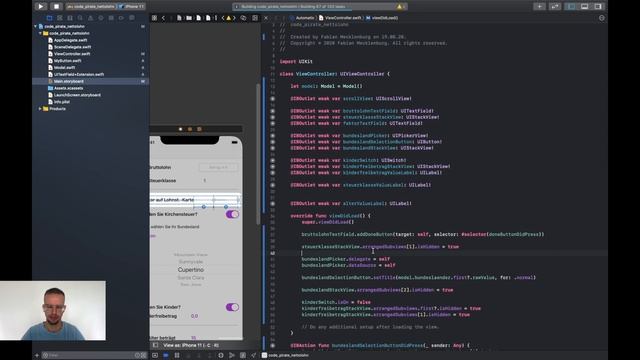Open the Library with the plus button
Screen dimensions: 640x360
pos(540,7)
